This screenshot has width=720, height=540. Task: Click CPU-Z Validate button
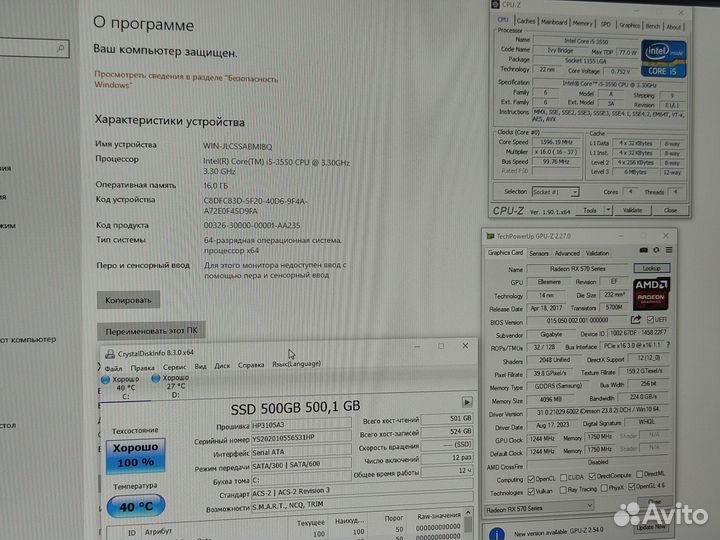coord(632,210)
